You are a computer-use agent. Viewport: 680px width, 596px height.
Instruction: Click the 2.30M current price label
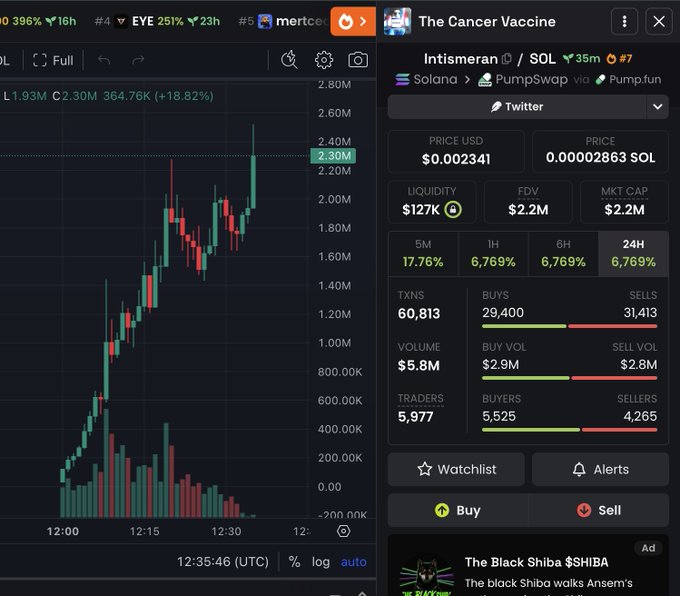click(x=333, y=156)
